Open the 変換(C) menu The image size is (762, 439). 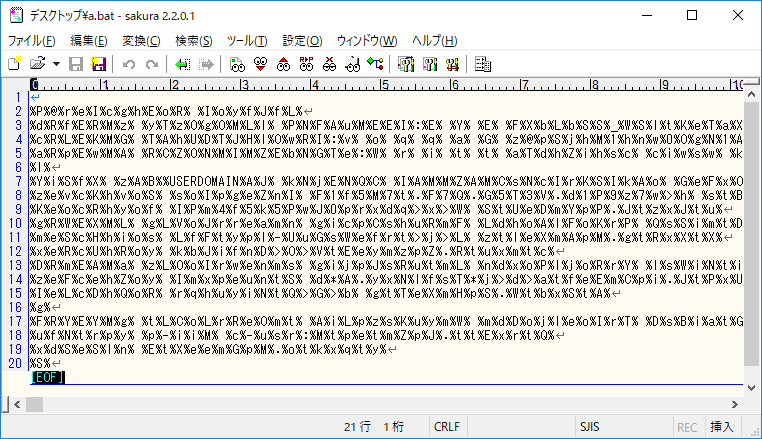pos(141,40)
